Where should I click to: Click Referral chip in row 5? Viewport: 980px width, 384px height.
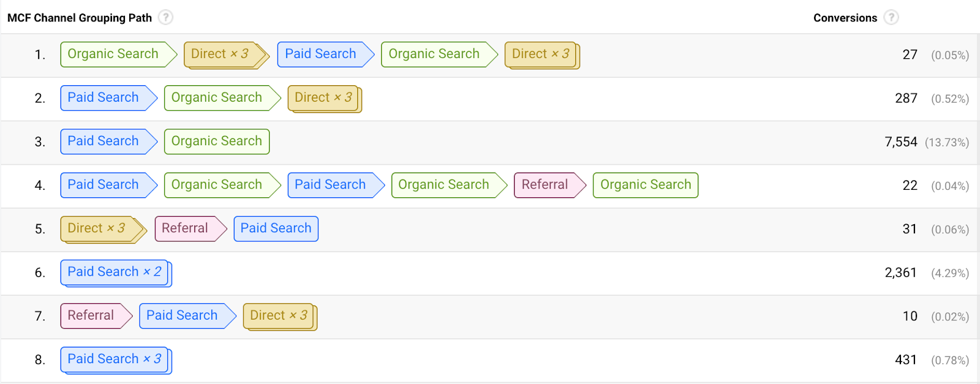[x=185, y=228]
